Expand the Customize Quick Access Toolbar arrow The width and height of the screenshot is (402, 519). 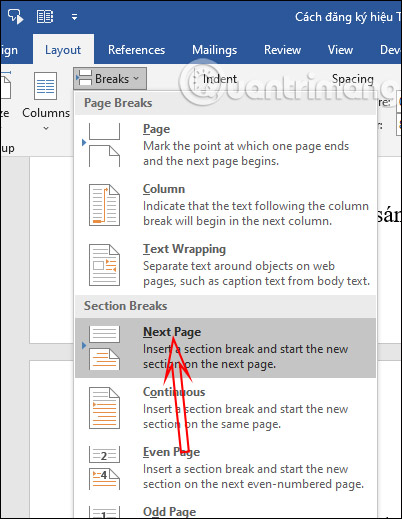pyautogui.click(x=74, y=17)
